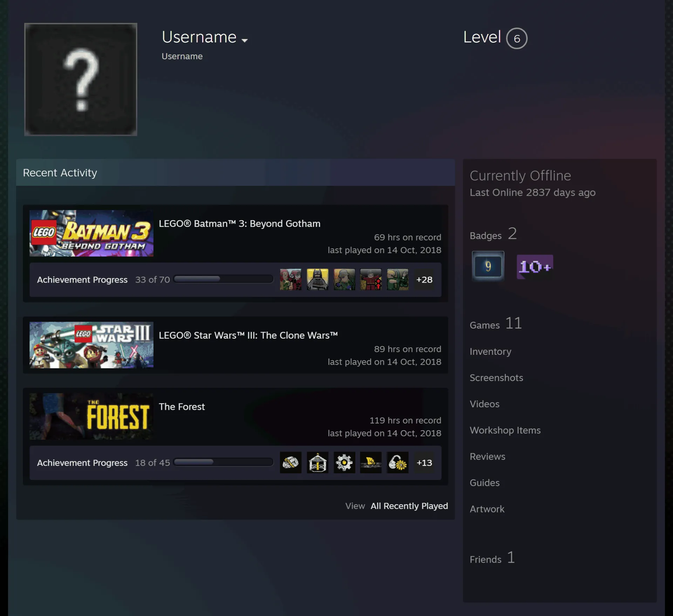Click third LEGO Batman achievement icon
Viewport: 673px width, 616px height.
click(344, 279)
